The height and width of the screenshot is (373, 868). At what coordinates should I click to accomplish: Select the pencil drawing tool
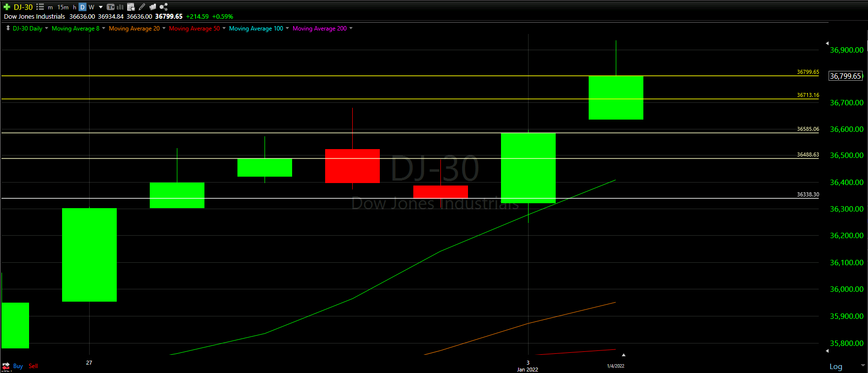tap(142, 7)
